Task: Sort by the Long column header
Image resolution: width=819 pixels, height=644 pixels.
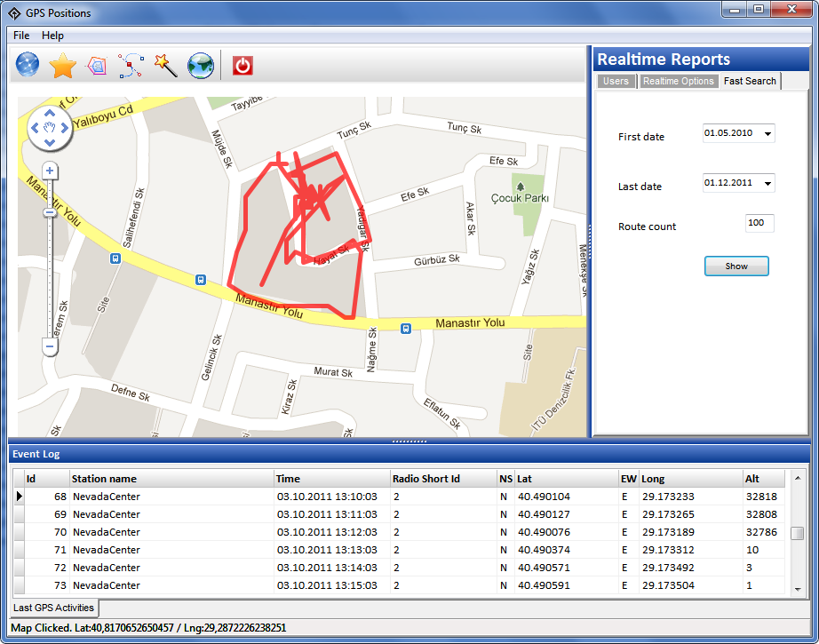Action: 691,479
